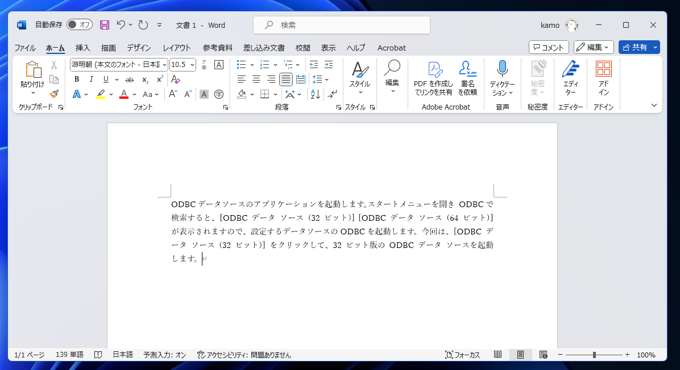Toggle subscript formatting

coord(145,79)
